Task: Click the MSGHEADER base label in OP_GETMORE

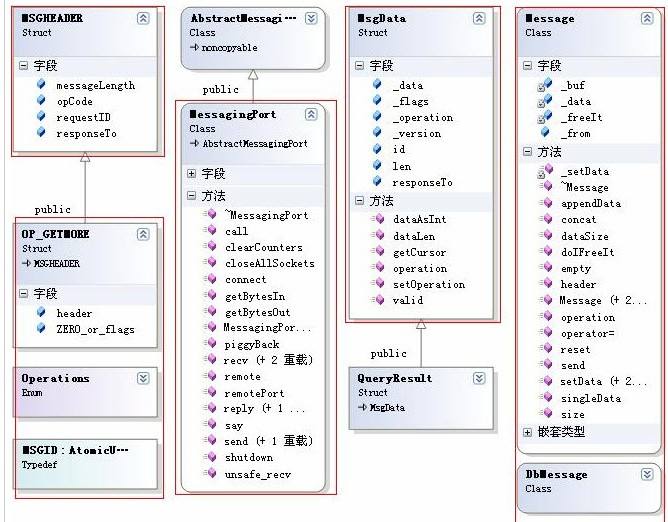Action: coord(57,263)
